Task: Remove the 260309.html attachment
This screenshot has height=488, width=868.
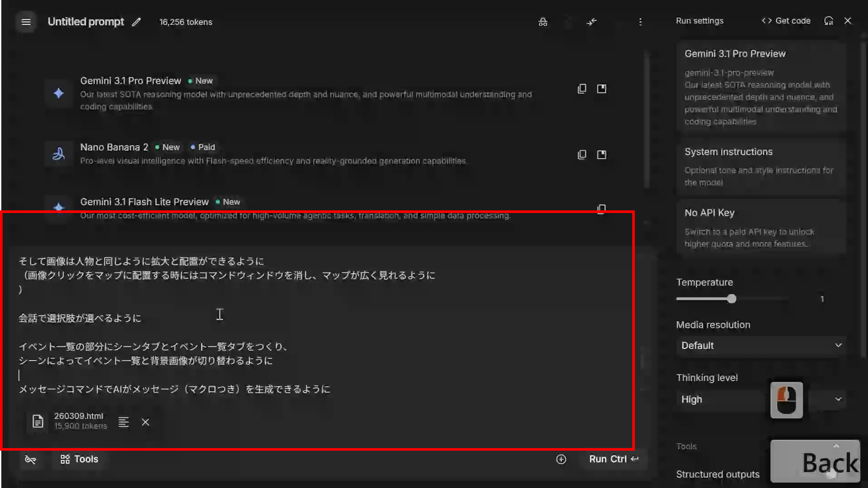Action: click(x=146, y=422)
